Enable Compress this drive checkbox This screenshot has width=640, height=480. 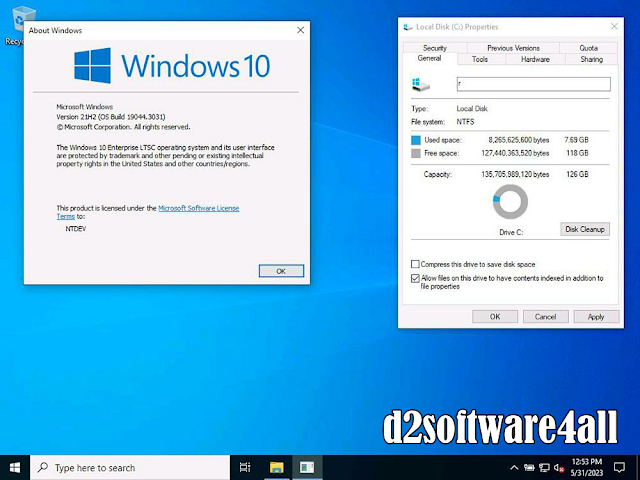[415, 264]
